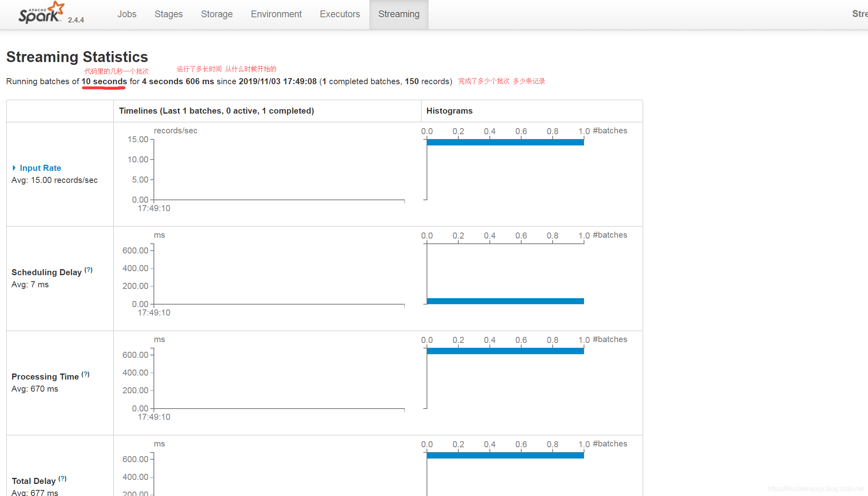The height and width of the screenshot is (496, 868).
Task: Click the Streaming Statistics heading
Action: [x=77, y=57]
